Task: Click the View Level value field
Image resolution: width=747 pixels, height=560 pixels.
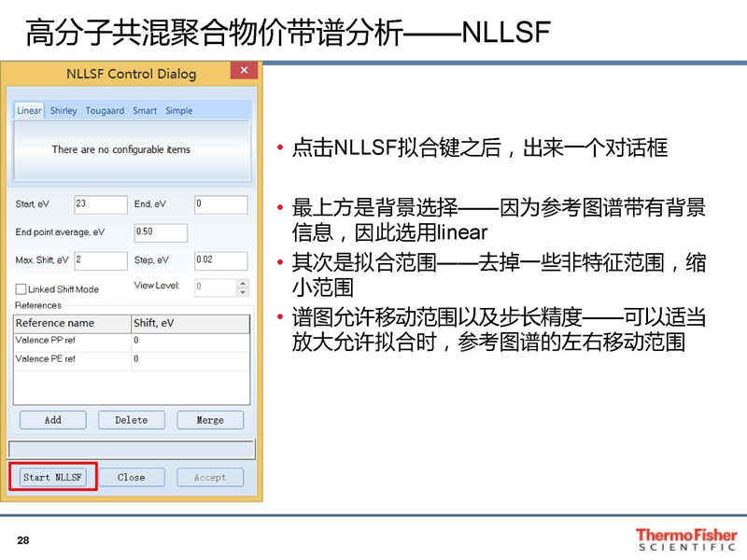Action: pyautogui.click(x=216, y=287)
